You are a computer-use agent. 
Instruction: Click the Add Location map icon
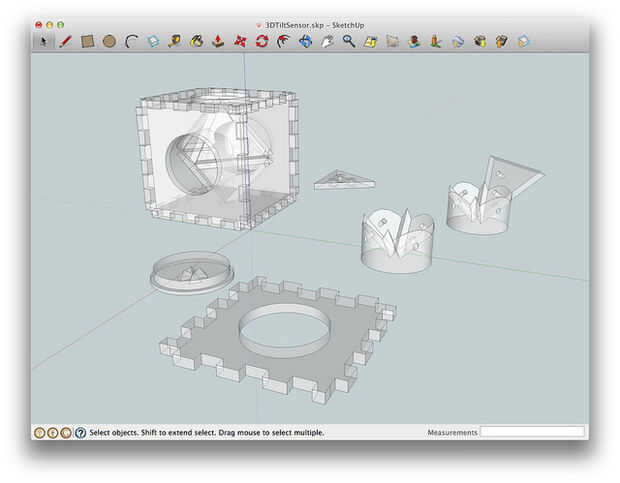[x=370, y=41]
